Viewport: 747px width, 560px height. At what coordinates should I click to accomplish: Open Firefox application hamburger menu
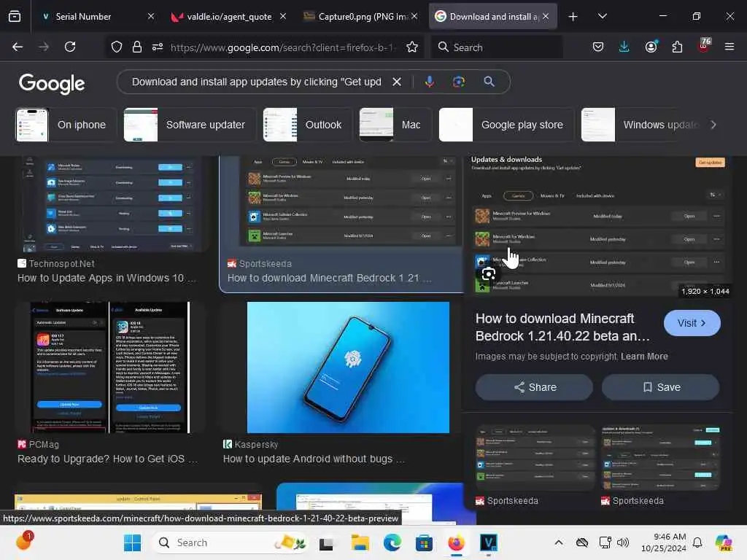pyautogui.click(x=729, y=47)
